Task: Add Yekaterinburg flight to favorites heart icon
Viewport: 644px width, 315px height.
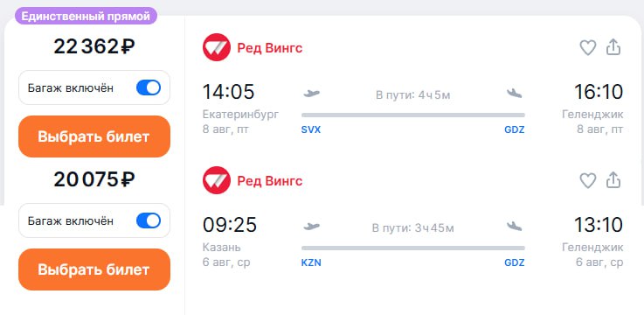Action: [x=588, y=48]
